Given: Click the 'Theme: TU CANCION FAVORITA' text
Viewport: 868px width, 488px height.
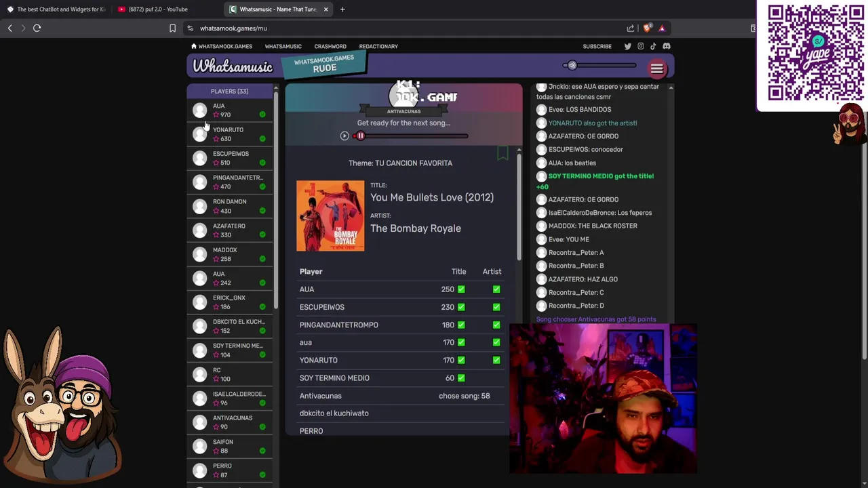Looking at the screenshot, I should [400, 163].
